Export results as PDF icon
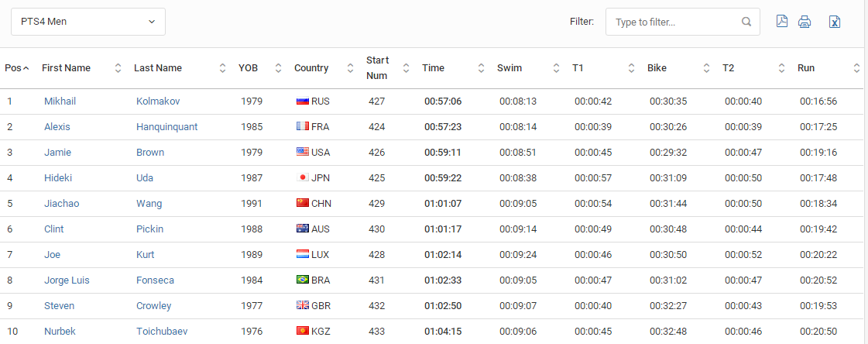 click(x=781, y=22)
